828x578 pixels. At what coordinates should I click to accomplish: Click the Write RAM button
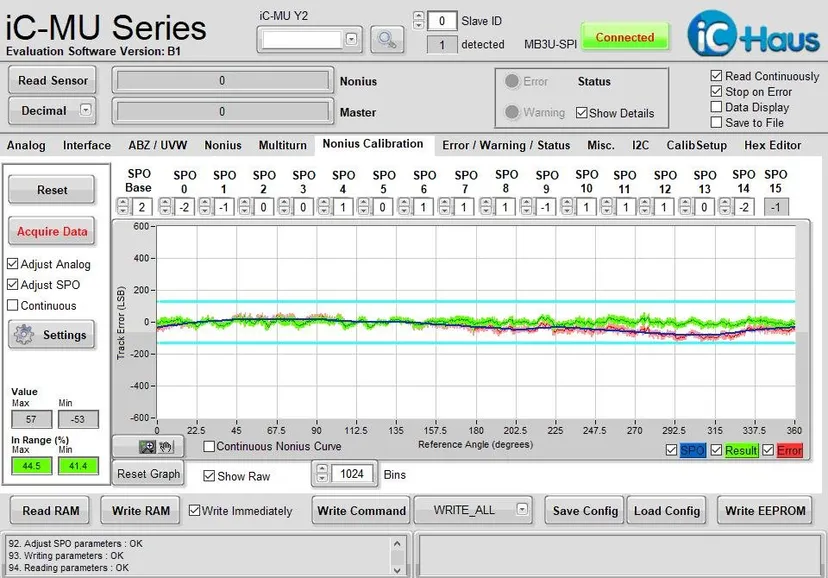(140, 510)
